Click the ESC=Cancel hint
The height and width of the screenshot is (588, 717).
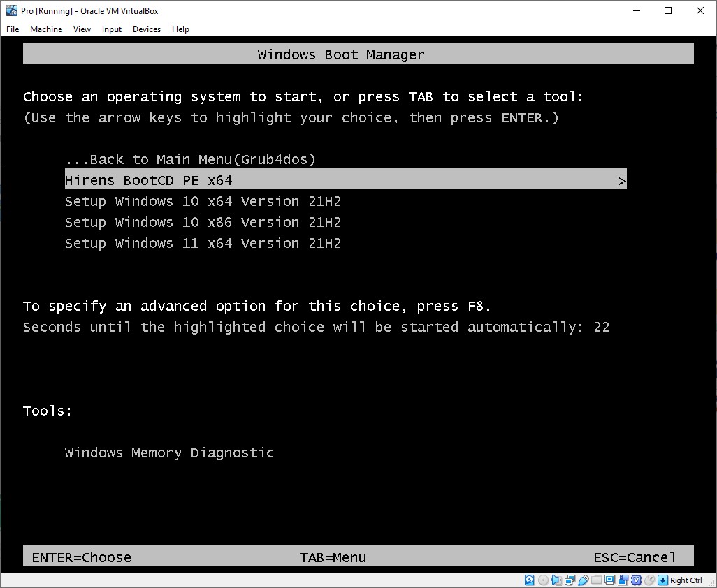pyautogui.click(x=635, y=557)
